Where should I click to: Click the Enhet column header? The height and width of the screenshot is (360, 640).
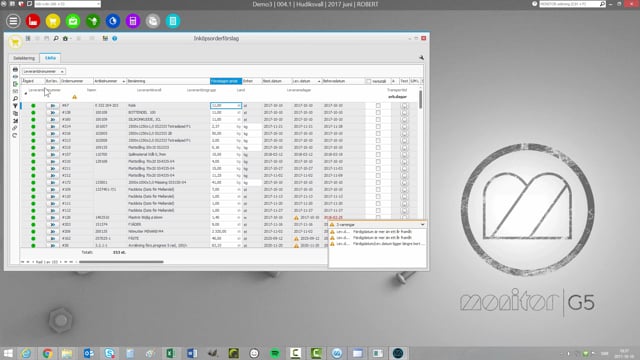pyautogui.click(x=252, y=81)
